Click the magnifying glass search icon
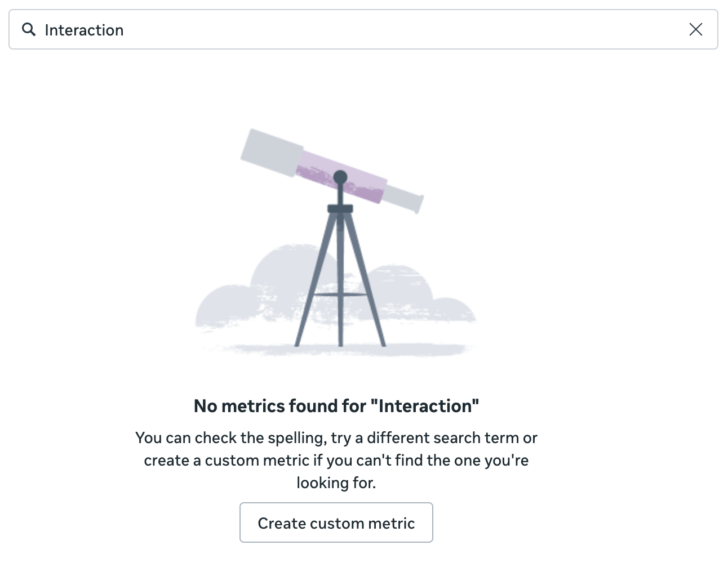The height and width of the screenshot is (572, 728). click(x=28, y=29)
